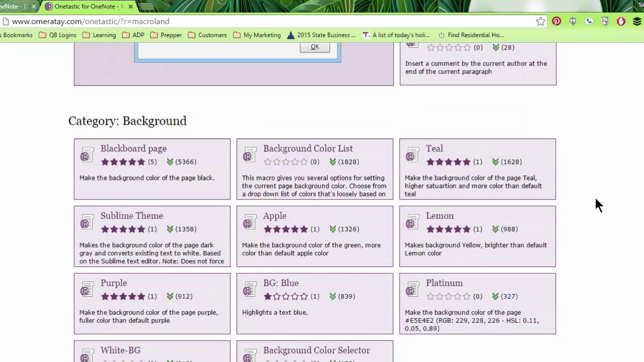Open the Platinum macro page

(x=444, y=283)
